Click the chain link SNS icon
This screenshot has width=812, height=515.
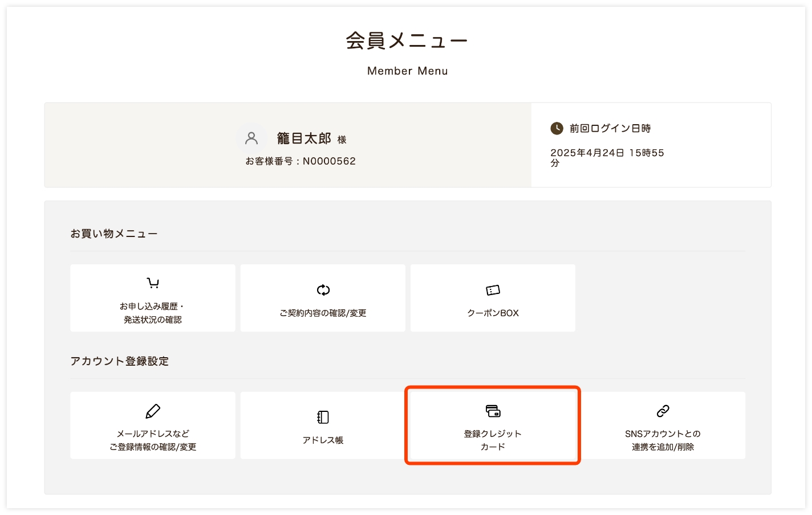[663, 411]
